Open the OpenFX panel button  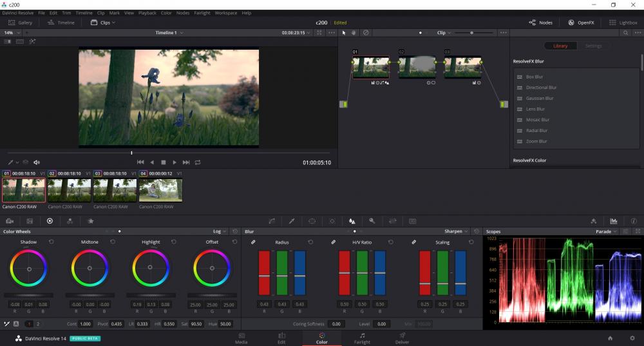tap(580, 23)
